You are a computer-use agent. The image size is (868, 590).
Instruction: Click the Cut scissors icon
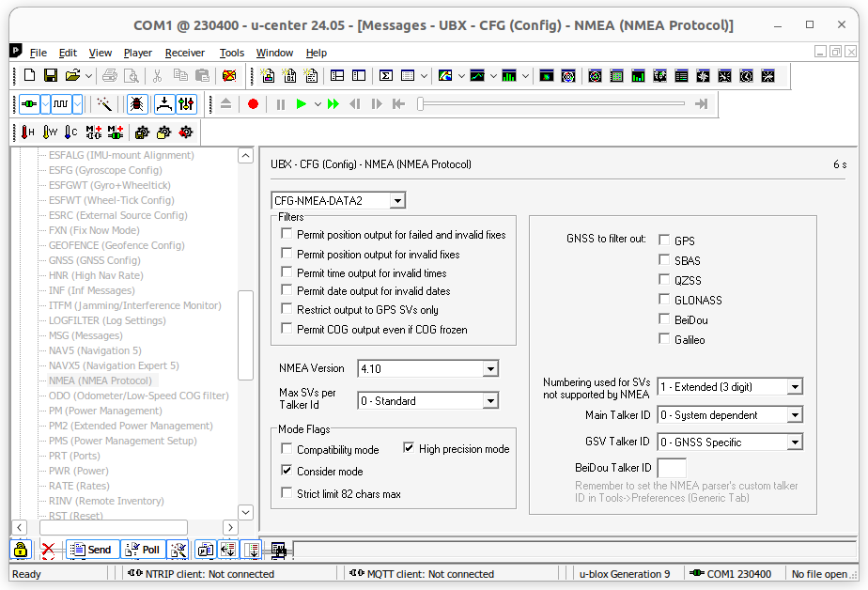point(157,76)
